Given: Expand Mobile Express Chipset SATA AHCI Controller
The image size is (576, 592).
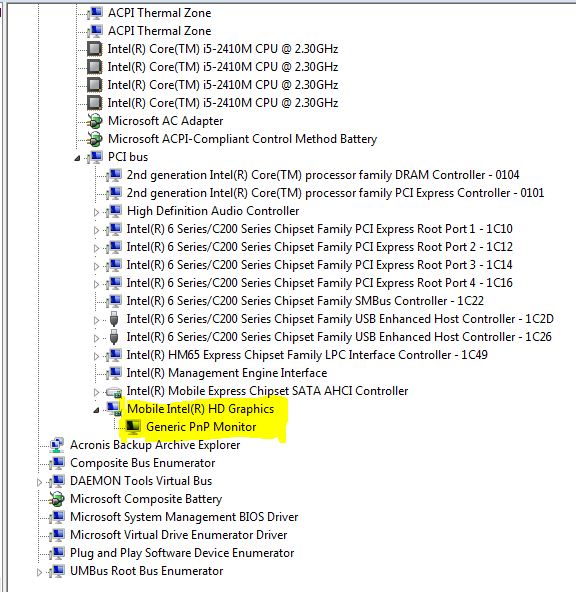Looking at the screenshot, I should click(96, 392).
